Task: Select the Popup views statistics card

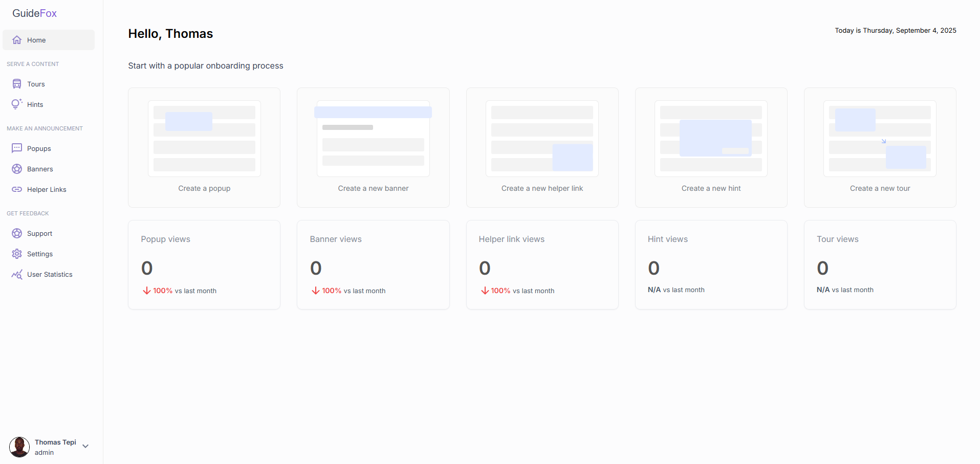Action: (x=204, y=264)
